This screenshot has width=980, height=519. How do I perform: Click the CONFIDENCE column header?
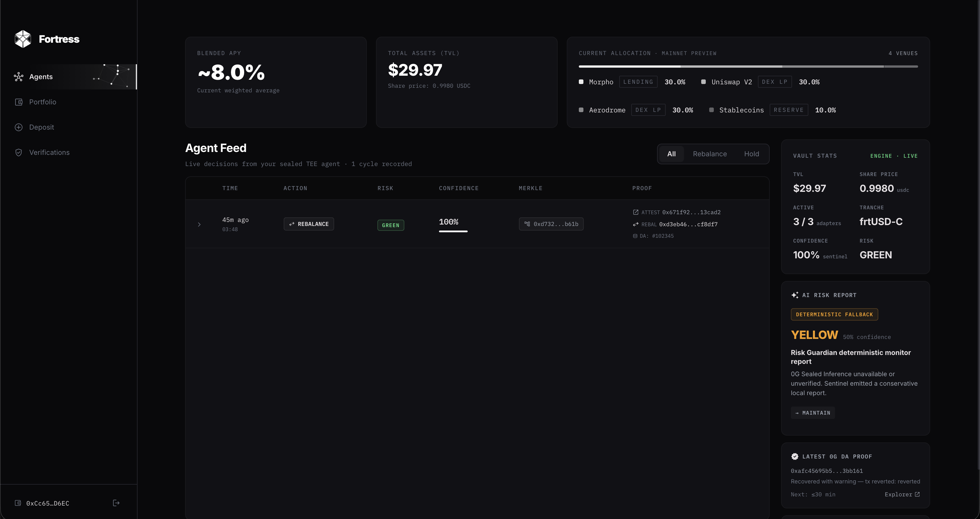458,188
